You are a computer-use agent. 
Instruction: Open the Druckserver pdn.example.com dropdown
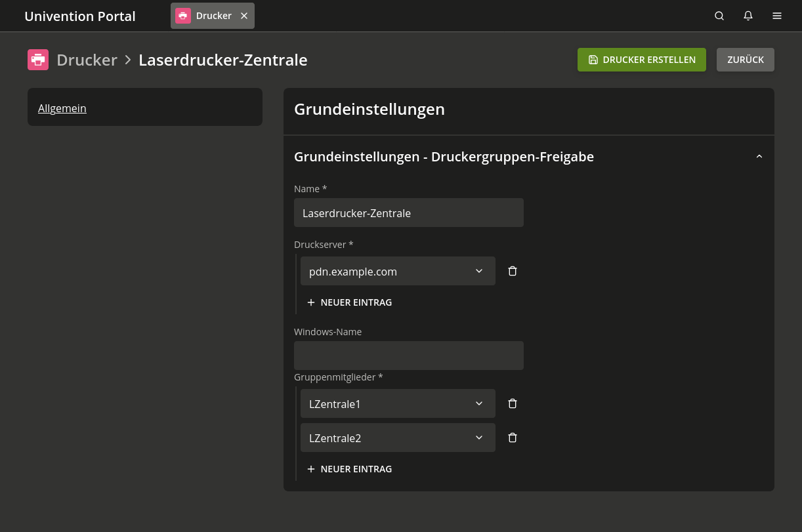398,271
